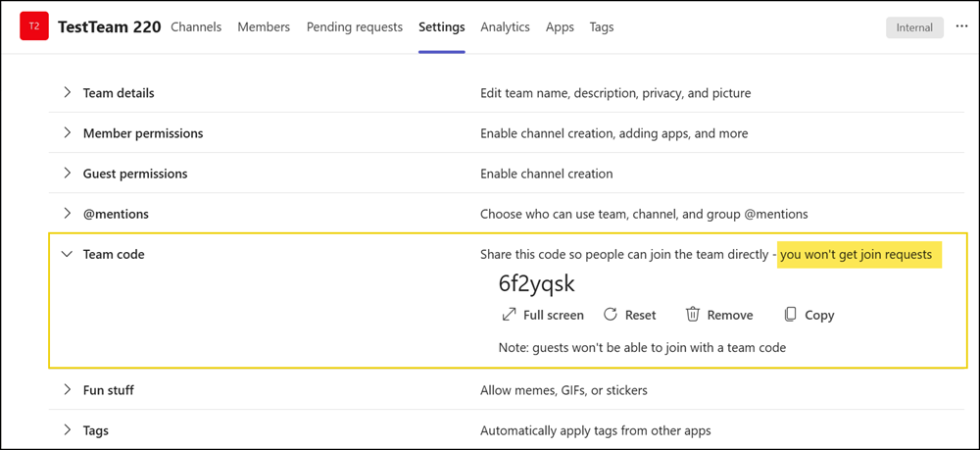Click the Remove trash can icon
The height and width of the screenshot is (450, 980).
[693, 315]
